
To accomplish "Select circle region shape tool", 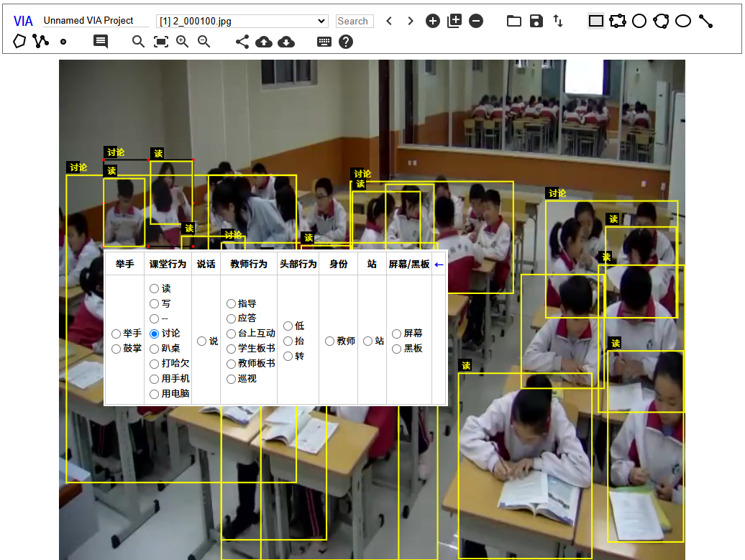I will point(639,21).
